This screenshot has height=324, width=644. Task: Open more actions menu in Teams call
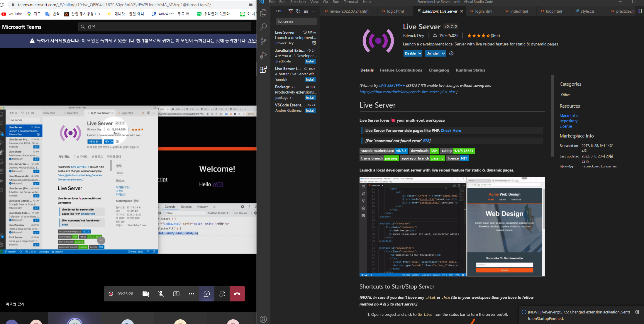pos(191,294)
